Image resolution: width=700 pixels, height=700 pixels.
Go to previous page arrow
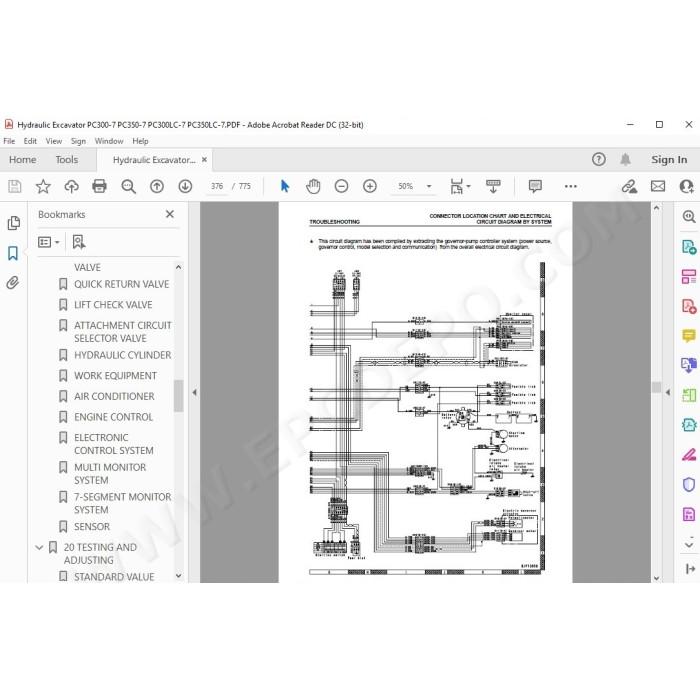click(157, 186)
